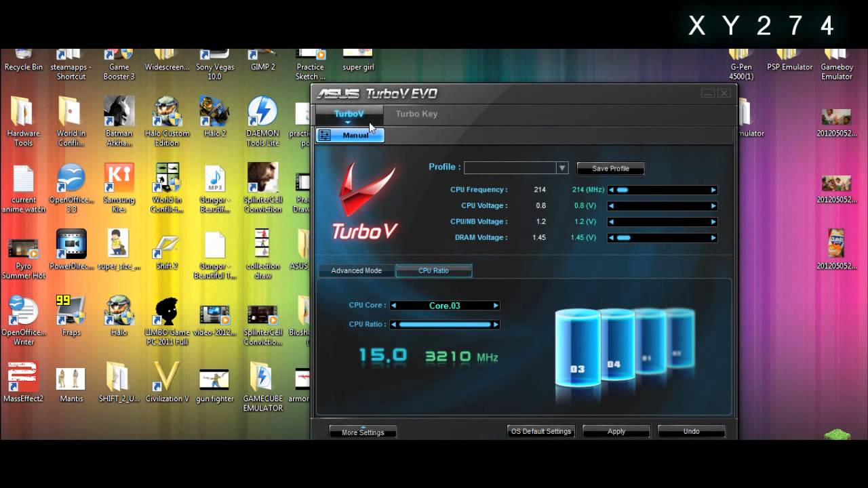Increase CPU Voltage with right arrow
The width and height of the screenshot is (868, 488).
click(713, 205)
